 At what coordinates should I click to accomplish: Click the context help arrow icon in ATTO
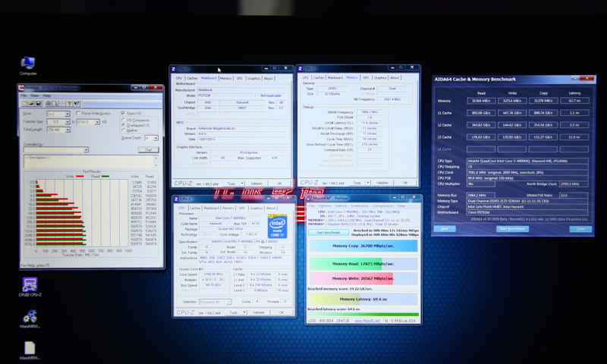point(77,103)
